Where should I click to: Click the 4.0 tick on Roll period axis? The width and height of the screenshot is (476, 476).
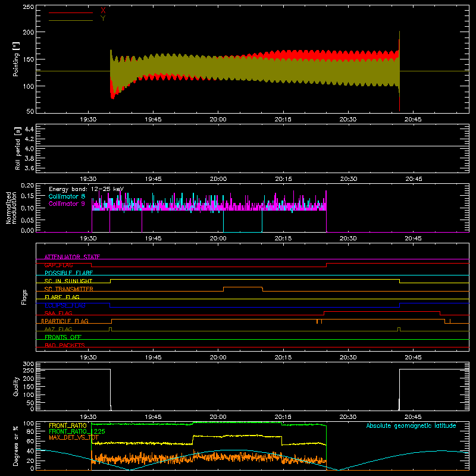(x=29, y=149)
